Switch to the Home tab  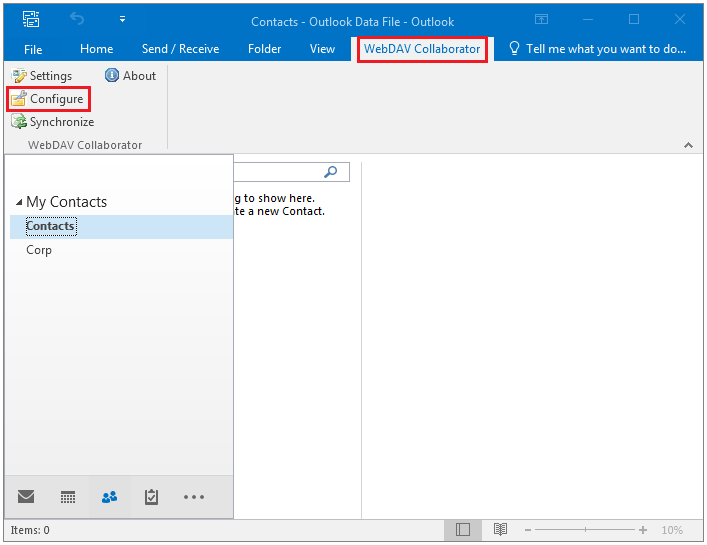tap(96, 49)
